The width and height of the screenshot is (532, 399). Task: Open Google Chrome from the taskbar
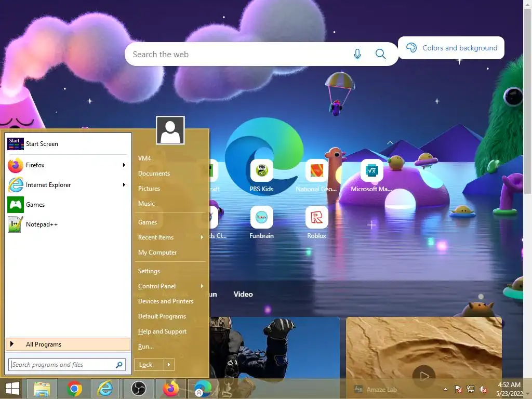[x=74, y=389]
